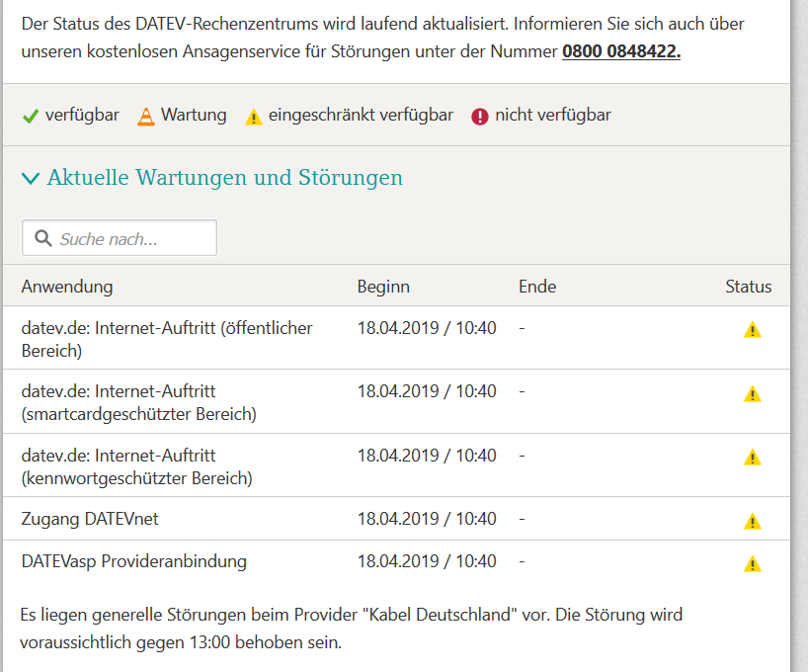
Task: Click the 'Anwendung' column header
Action: [67, 287]
